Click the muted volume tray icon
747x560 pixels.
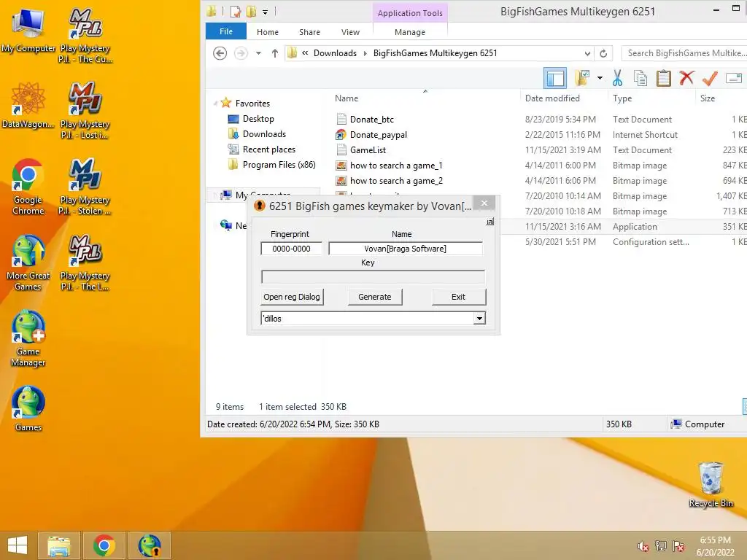[x=643, y=546]
